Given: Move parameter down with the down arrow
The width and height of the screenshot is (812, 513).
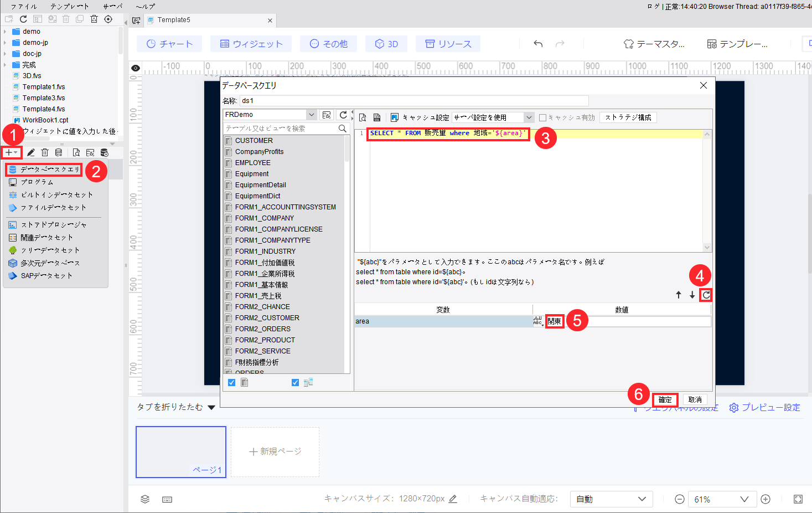Looking at the screenshot, I should pyautogui.click(x=692, y=295).
